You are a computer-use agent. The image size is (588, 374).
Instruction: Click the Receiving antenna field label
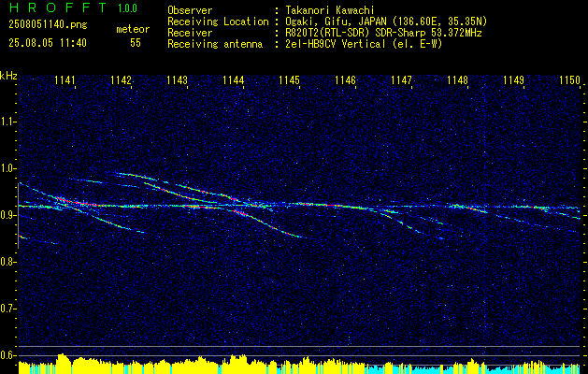tap(215, 44)
